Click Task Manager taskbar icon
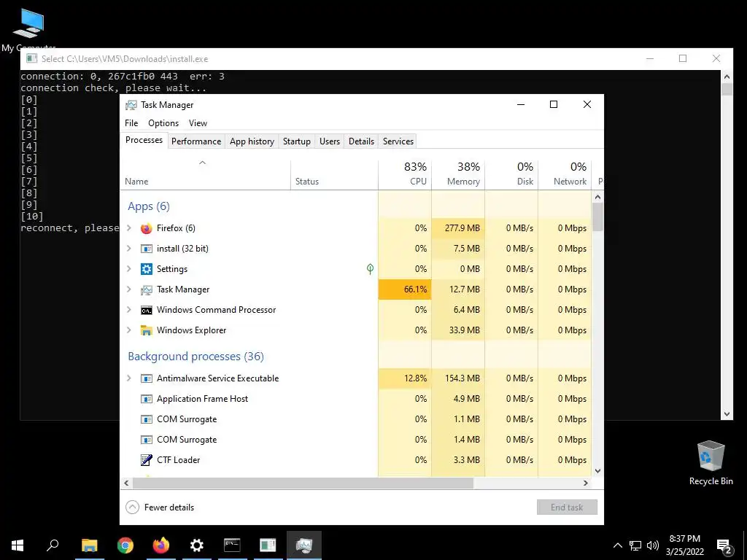The height and width of the screenshot is (560, 747). [304, 545]
